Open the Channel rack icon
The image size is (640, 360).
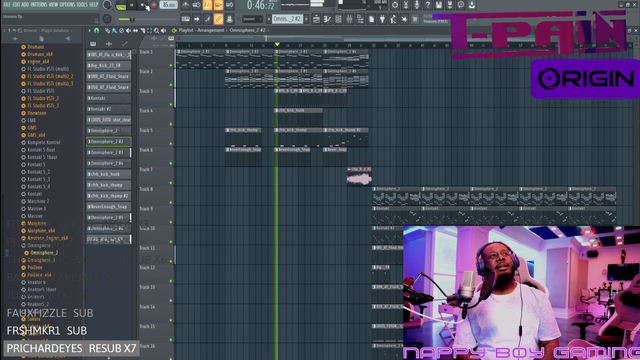[338, 19]
